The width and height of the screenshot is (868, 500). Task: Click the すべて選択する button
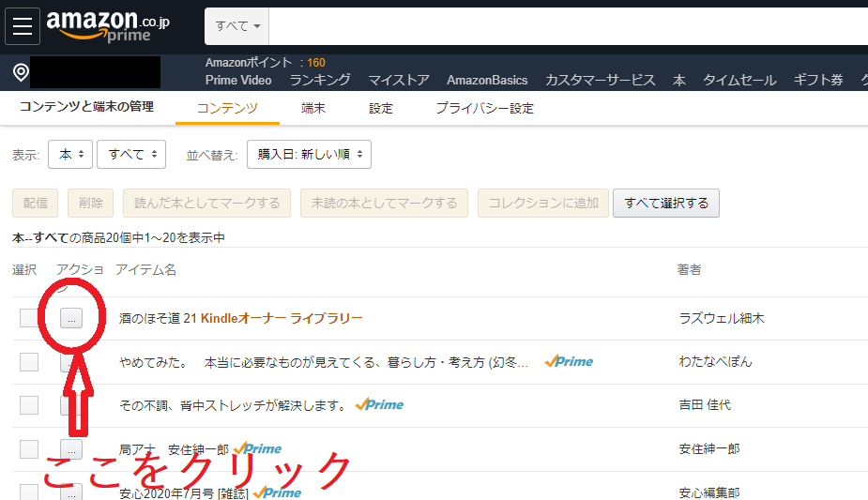point(666,203)
